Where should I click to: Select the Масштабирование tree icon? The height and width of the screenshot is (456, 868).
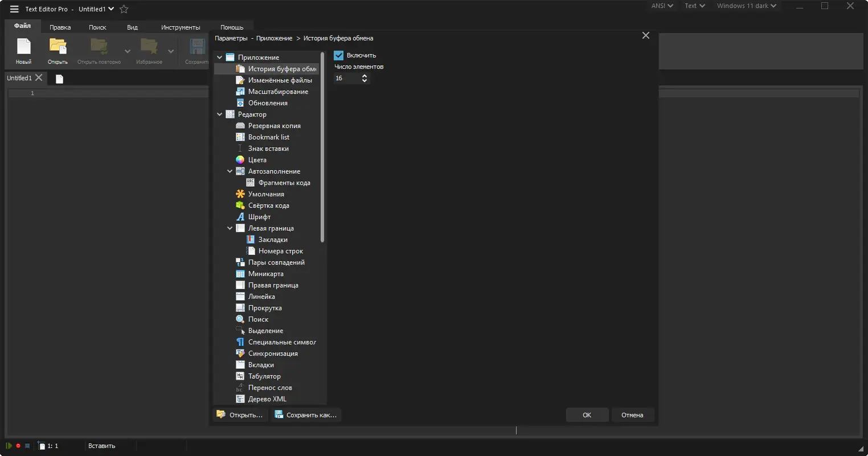pos(240,92)
